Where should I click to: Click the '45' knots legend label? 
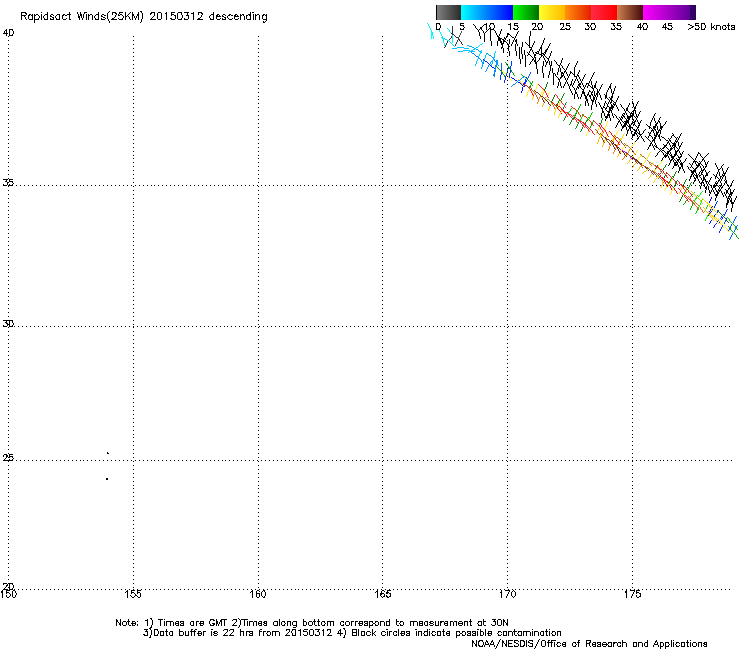(667, 27)
